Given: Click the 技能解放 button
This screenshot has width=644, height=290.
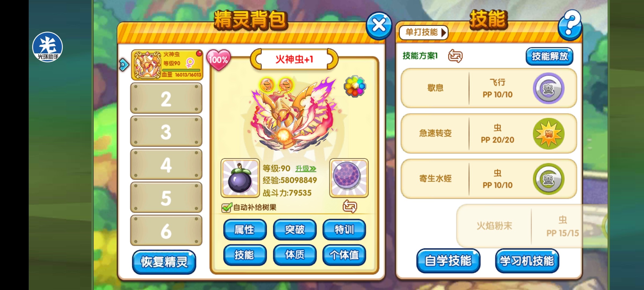Looking at the screenshot, I should [x=549, y=56].
